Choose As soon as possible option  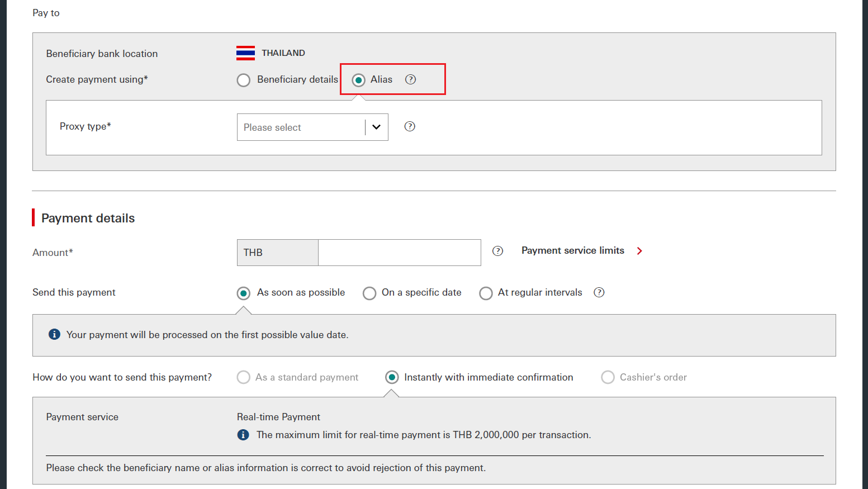[244, 293]
